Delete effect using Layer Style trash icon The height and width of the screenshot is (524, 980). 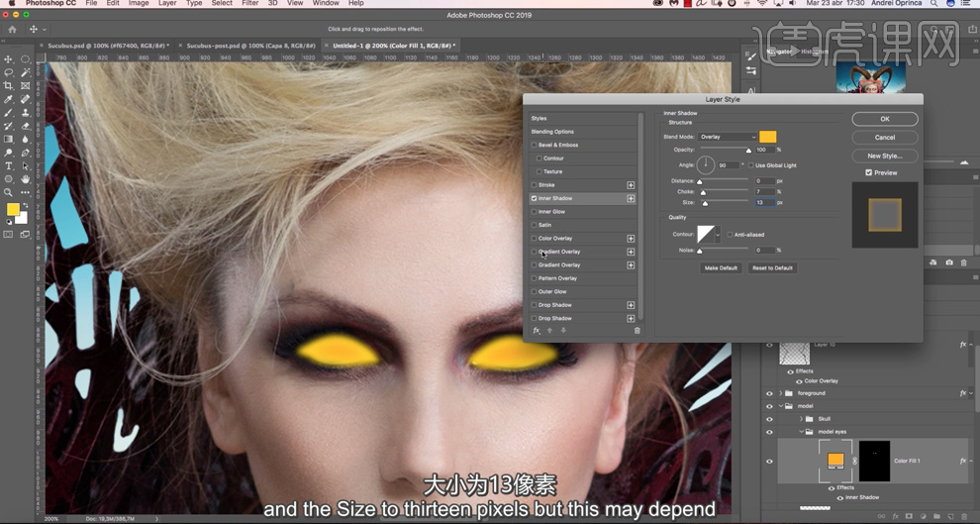point(637,331)
